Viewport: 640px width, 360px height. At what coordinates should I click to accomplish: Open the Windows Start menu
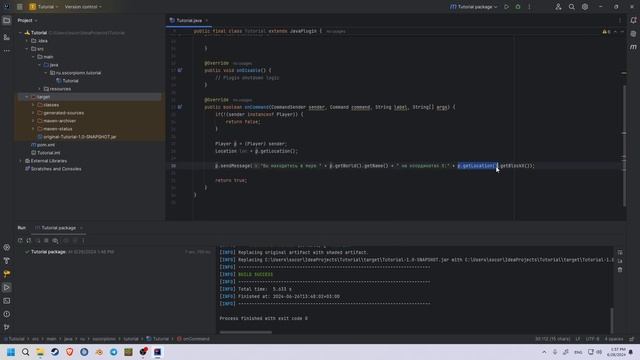click(x=11, y=352)
